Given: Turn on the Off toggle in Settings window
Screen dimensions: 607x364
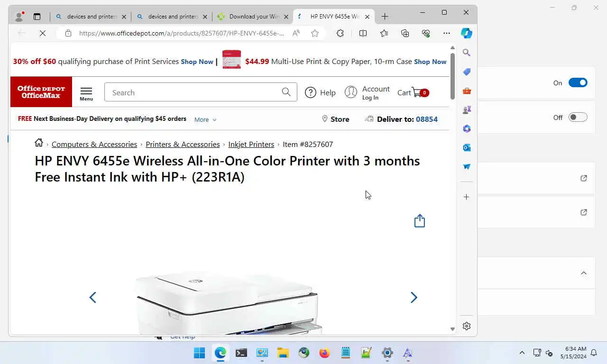Looking at the screenshot, I should (578, 117).
